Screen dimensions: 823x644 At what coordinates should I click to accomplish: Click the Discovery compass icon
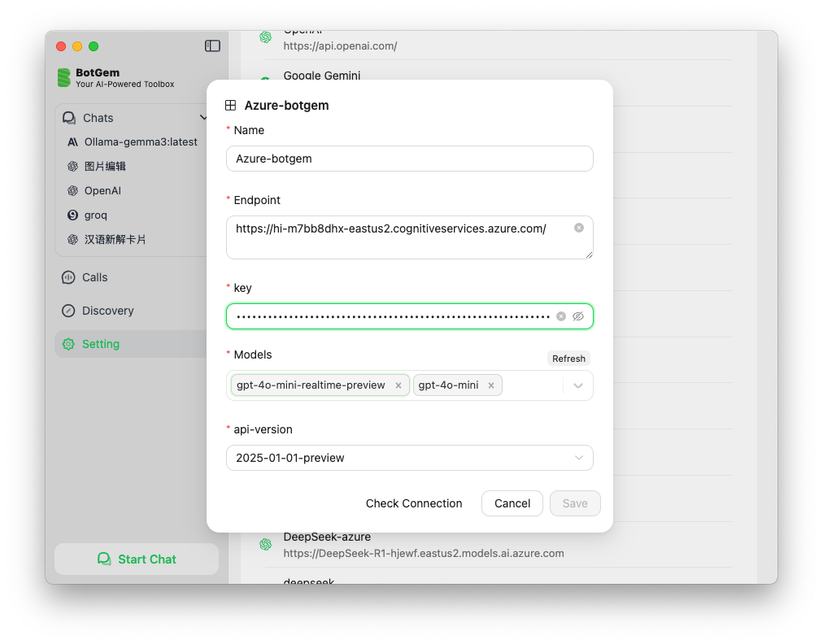tap(68, 311)
